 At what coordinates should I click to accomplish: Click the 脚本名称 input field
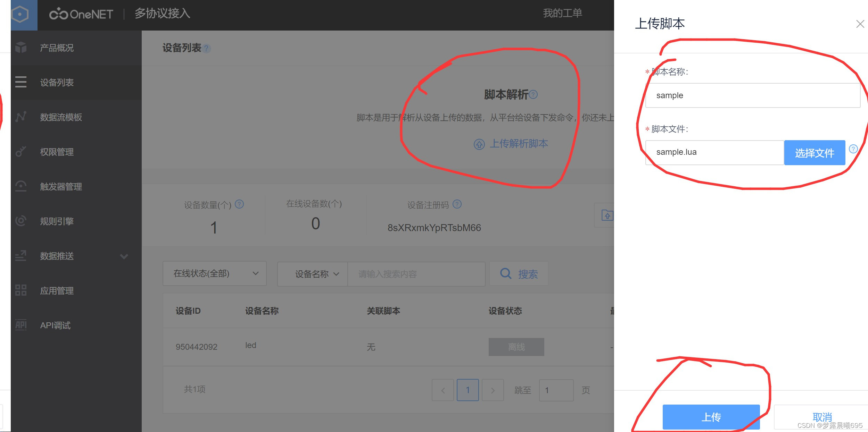752,95
